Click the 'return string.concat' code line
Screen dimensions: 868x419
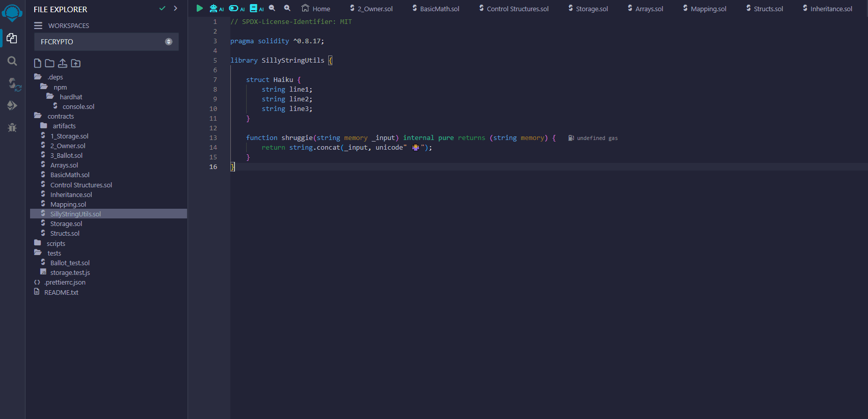[347, 148]
